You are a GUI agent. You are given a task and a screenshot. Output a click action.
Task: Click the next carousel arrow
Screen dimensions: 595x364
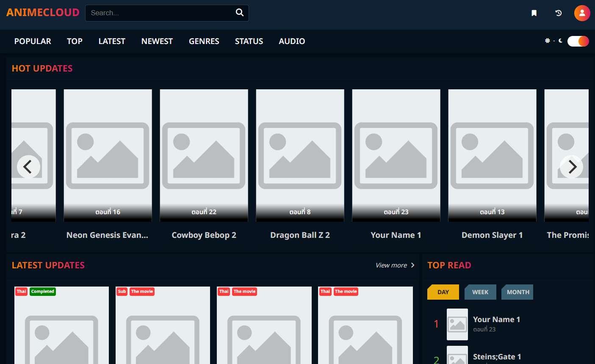(x=571, y=167)
